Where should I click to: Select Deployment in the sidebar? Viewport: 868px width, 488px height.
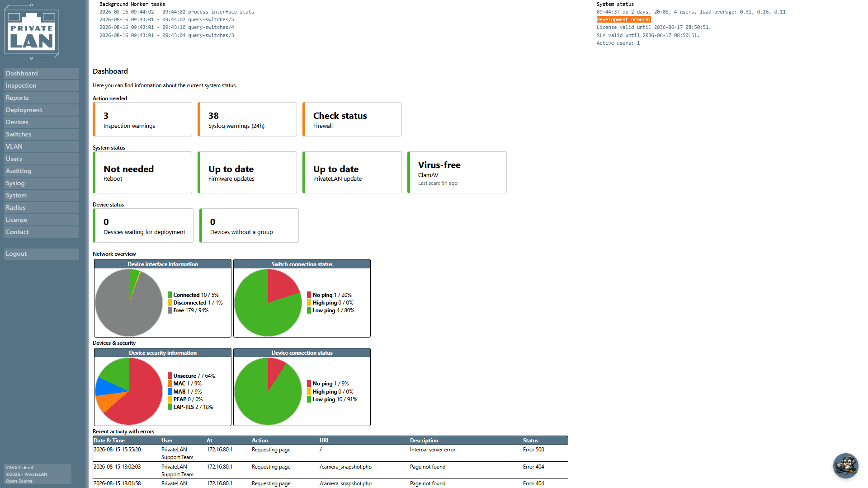coord(41,110)
